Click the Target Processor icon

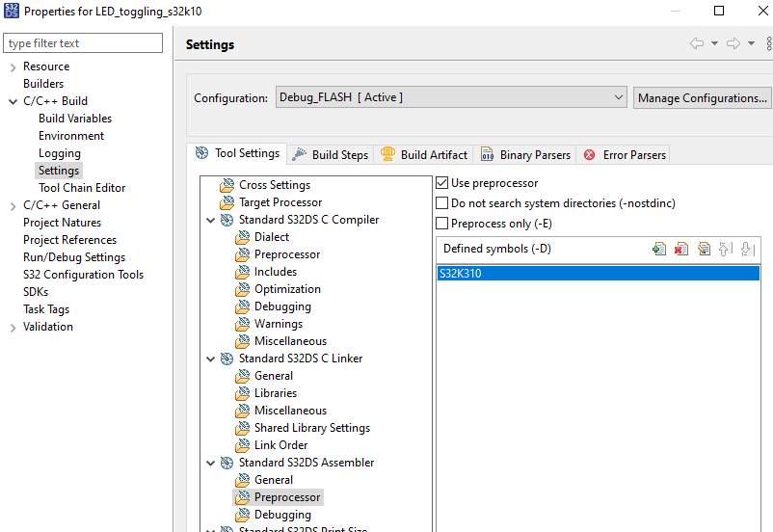pyautogui.click(x=227, y=202)
